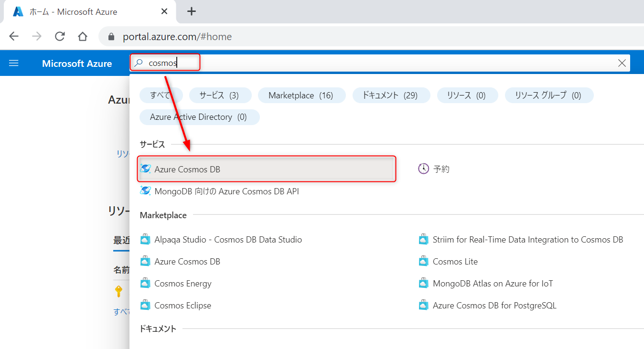Click the Marketplace icon for Cosmos Lite
This screenshot has height=349, width=644.
[423, 261]
